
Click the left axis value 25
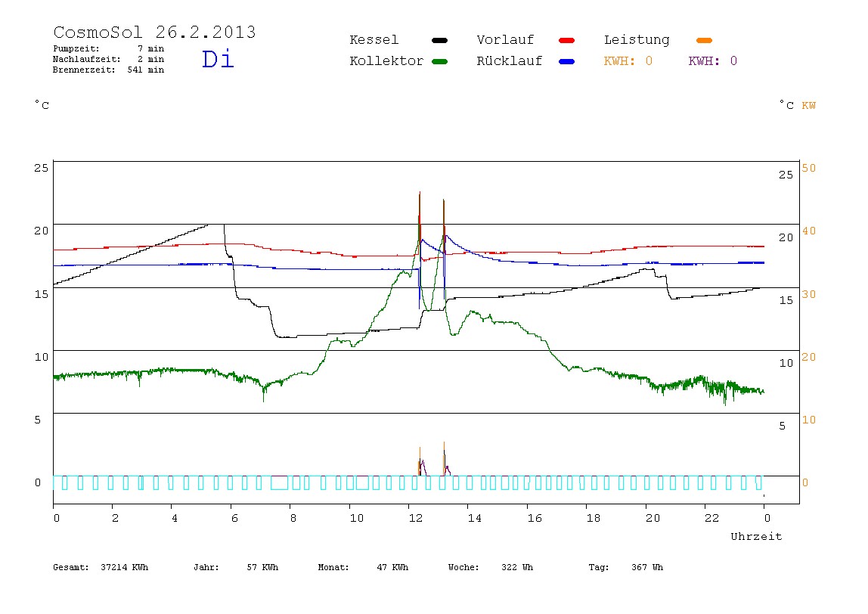click(41, 168)
